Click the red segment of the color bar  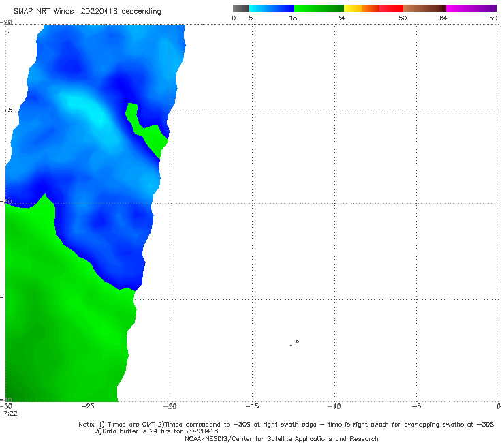[x=391, y=8]
